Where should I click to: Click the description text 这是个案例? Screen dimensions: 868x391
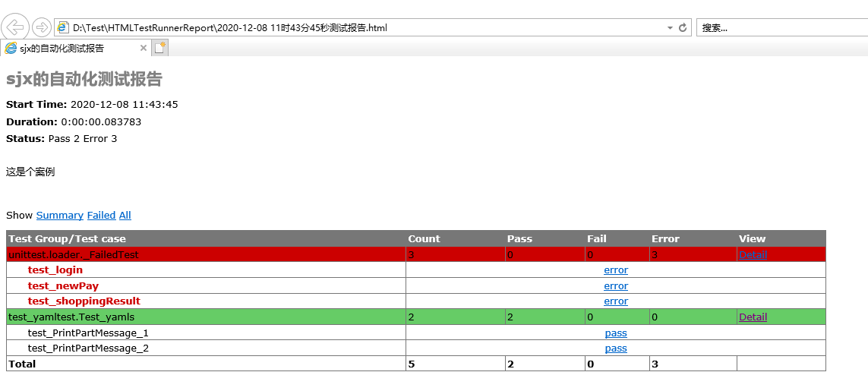(x=30, y=172)
